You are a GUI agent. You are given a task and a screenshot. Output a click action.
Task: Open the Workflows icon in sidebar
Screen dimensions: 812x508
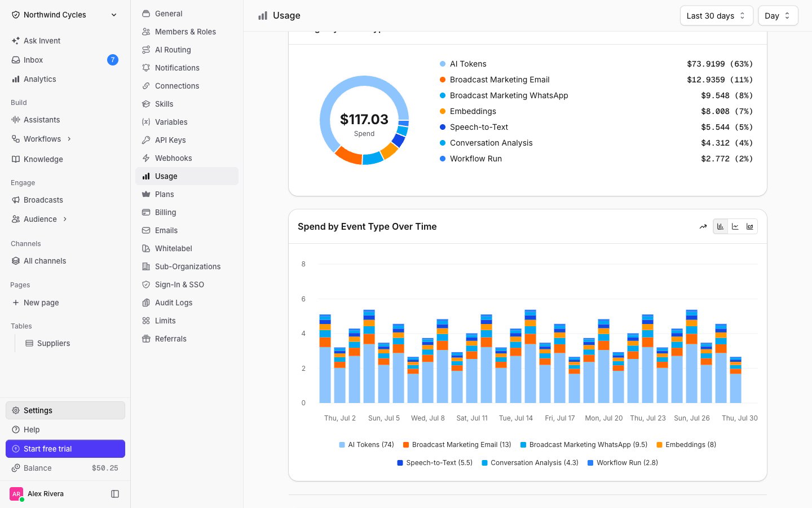[16, 139]
